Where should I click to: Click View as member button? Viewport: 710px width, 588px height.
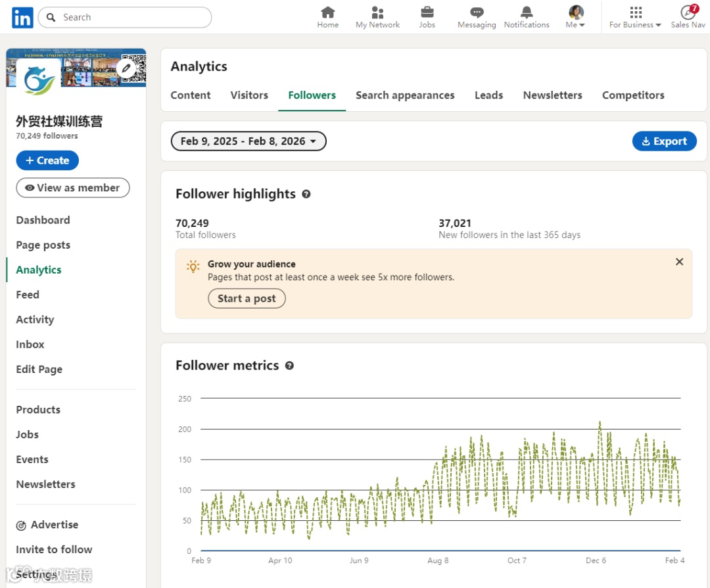(x=73, y=187)
